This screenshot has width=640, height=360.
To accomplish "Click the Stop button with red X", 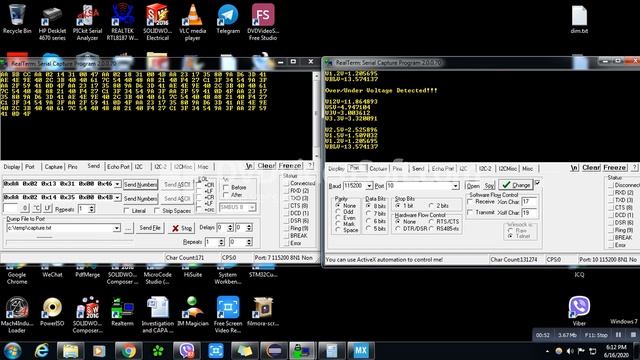I will [182, 228].
